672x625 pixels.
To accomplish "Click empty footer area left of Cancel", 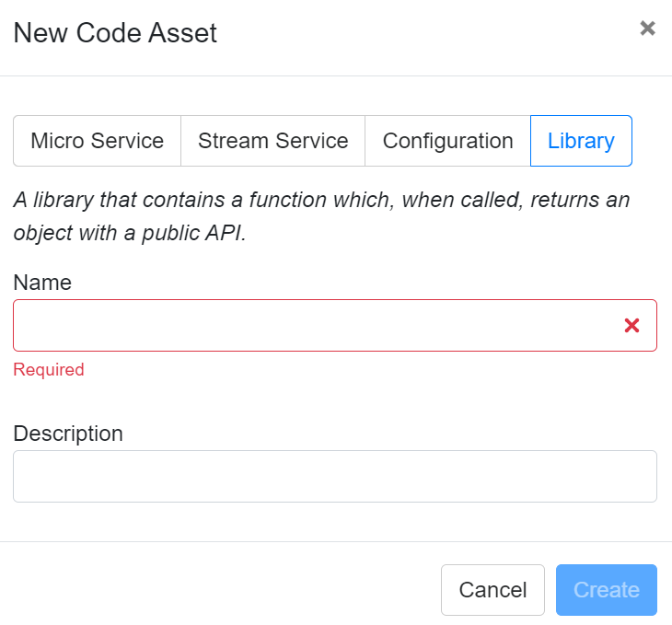I will 221,590.
